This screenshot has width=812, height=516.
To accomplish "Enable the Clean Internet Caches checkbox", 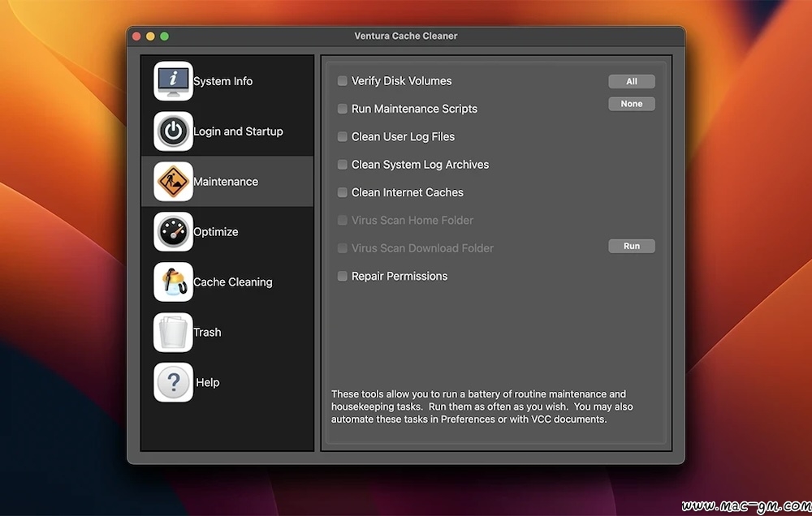I will [x=343, y=192].
